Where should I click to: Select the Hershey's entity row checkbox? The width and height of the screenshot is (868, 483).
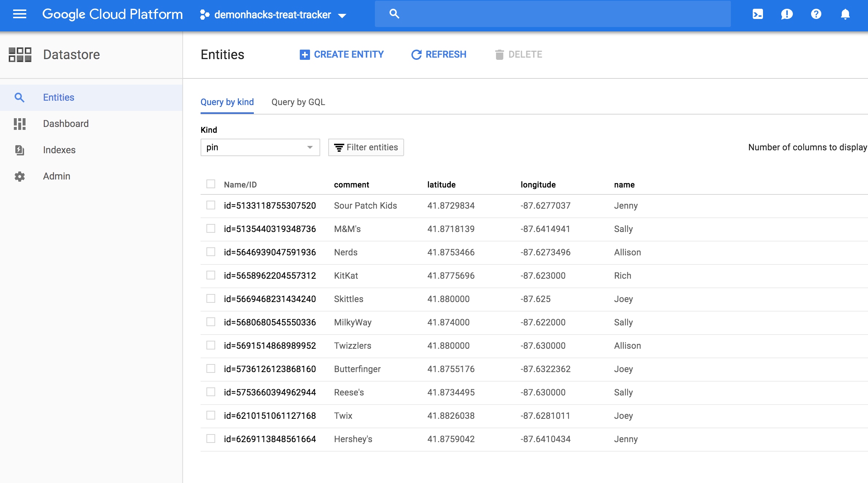211,438
